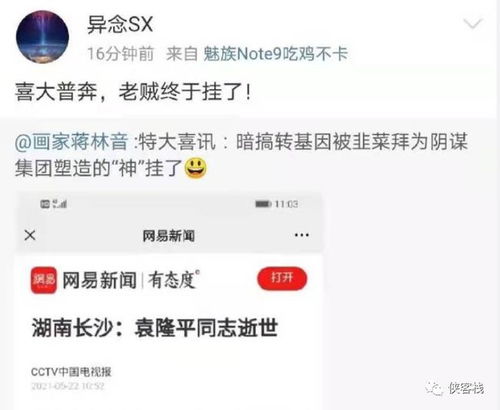Click the 16分钟前 timestamp
This screenshot has height=410, width=500.
[x=121, y=54]
